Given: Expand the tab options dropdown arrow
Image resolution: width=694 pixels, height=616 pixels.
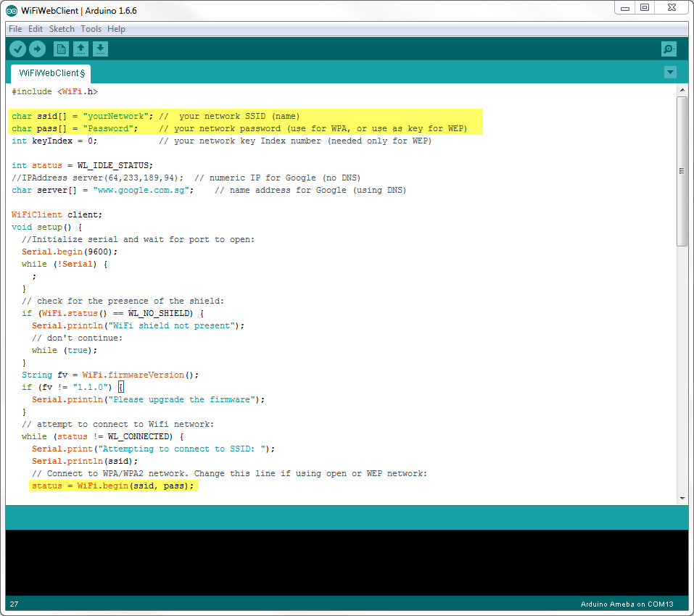Looking at the screenshot, I should point(670,72).
